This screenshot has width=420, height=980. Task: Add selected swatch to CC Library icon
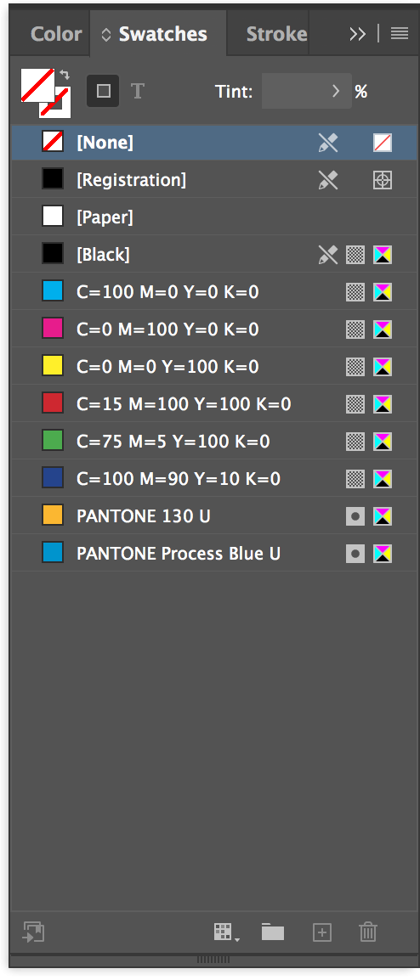[34, 932]
